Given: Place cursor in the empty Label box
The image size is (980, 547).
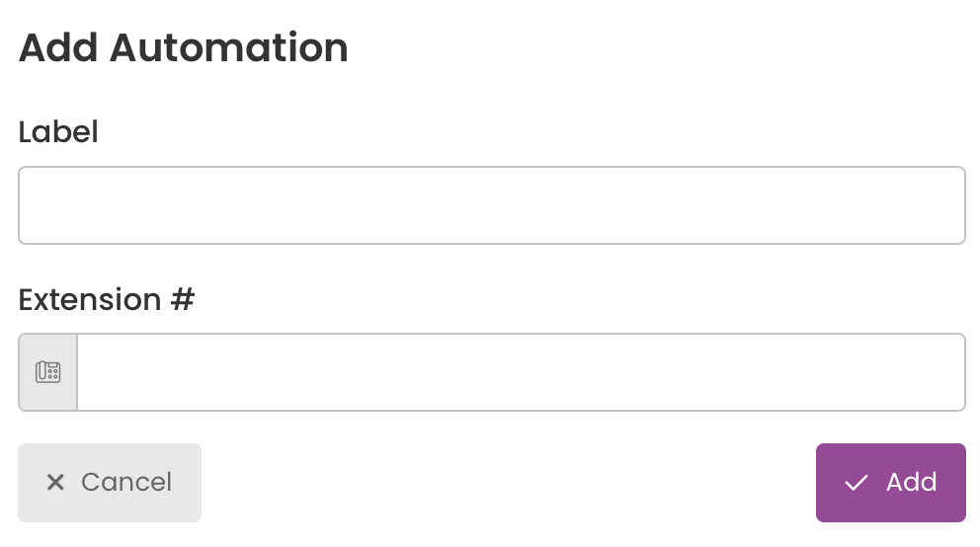Looking at the screenshot, I should (492, 205).
